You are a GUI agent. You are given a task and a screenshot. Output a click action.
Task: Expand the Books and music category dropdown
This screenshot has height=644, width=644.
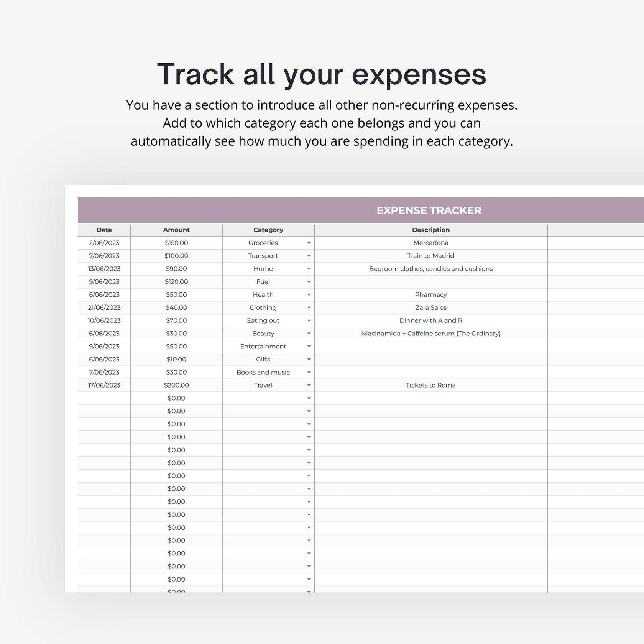pos(309,372)
